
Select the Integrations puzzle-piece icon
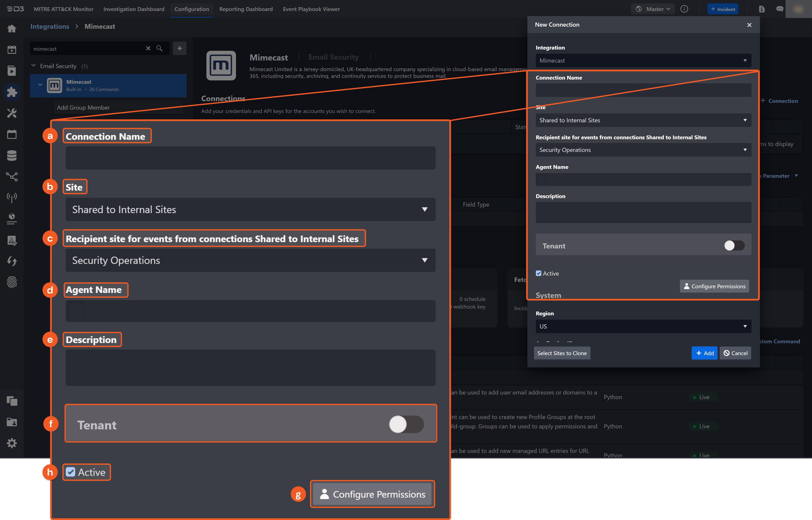pyautogui.click(x=12, y=92)
